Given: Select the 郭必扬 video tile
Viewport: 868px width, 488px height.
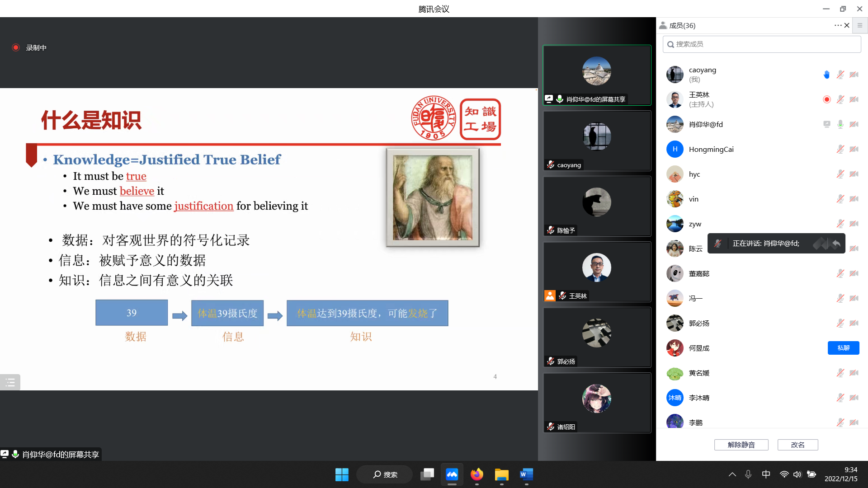Looking at the screenshot, I should point(597,337).
